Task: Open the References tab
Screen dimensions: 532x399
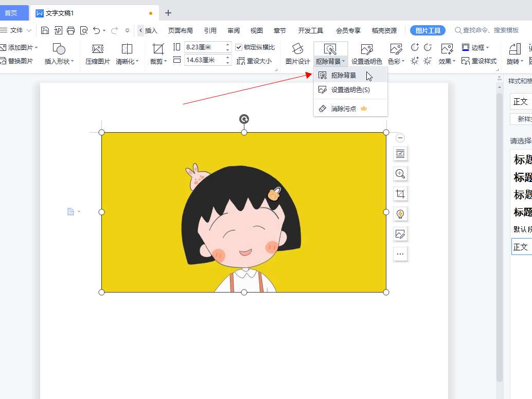Action: (210, 30)
